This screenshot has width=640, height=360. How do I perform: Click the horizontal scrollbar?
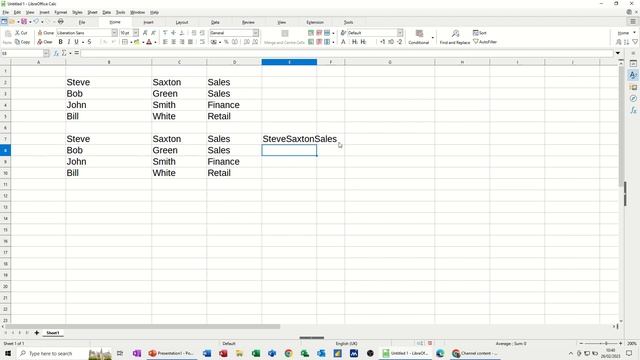[142, 327]
